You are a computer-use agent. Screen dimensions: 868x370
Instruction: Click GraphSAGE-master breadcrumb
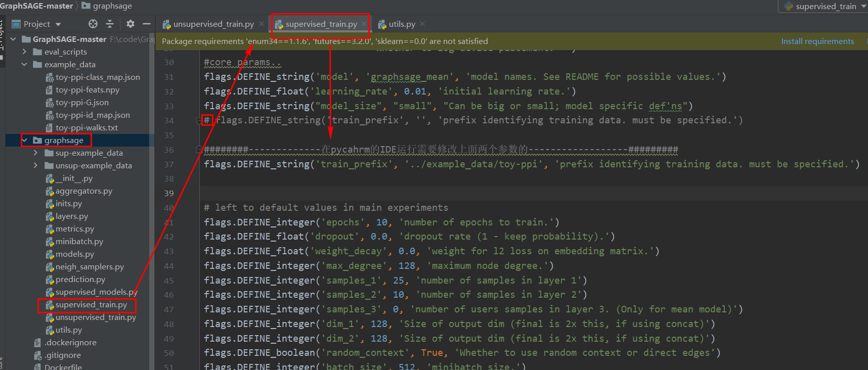coord(36,6)
